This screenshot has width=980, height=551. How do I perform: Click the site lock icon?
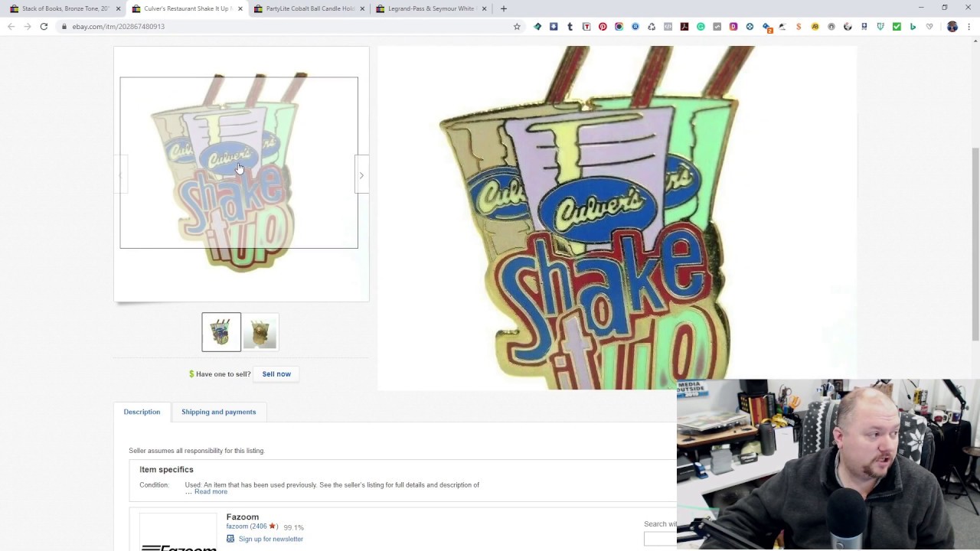point(64,27)
